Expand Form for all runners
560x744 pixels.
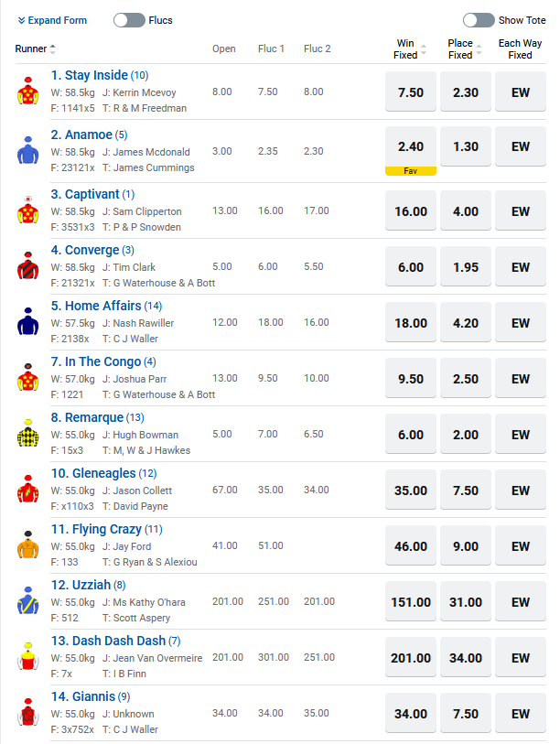(x=52, y=20)
